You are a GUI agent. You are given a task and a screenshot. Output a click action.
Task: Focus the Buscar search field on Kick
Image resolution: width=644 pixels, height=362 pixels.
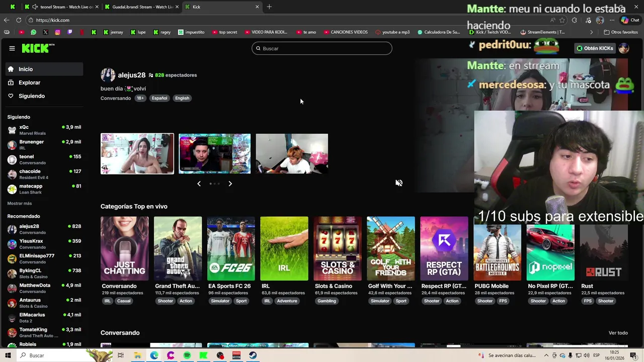pos(322,48)
